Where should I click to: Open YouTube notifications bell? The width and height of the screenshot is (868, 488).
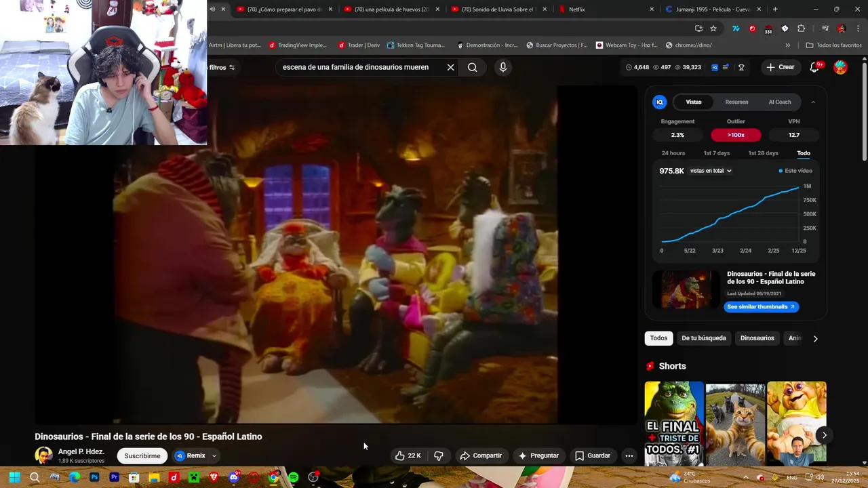815,67
